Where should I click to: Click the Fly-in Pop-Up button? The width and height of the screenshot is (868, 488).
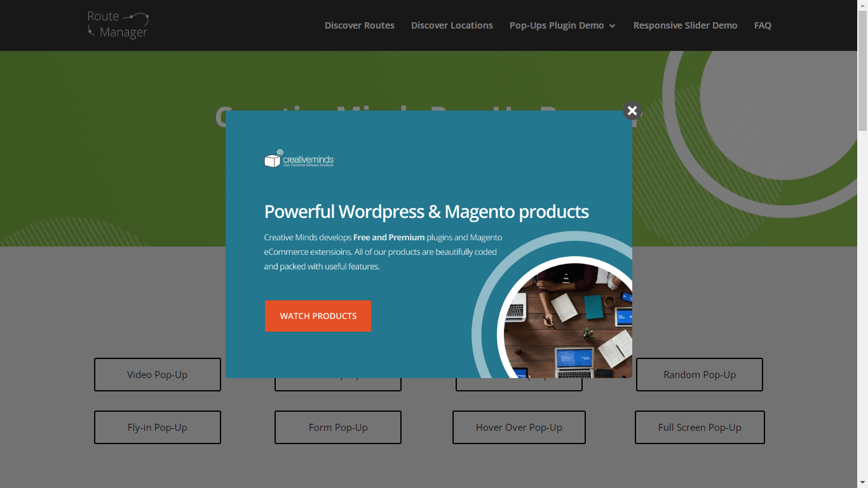158,427
